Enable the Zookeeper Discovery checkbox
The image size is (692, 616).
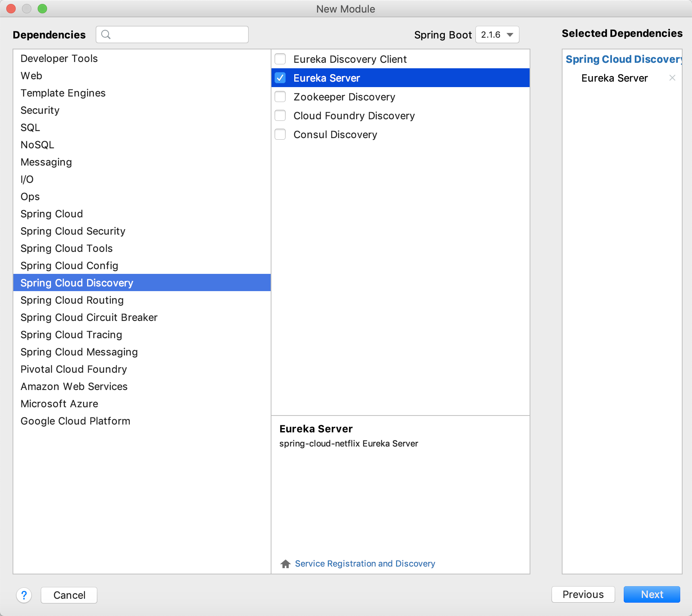click(x=280, y=97)
